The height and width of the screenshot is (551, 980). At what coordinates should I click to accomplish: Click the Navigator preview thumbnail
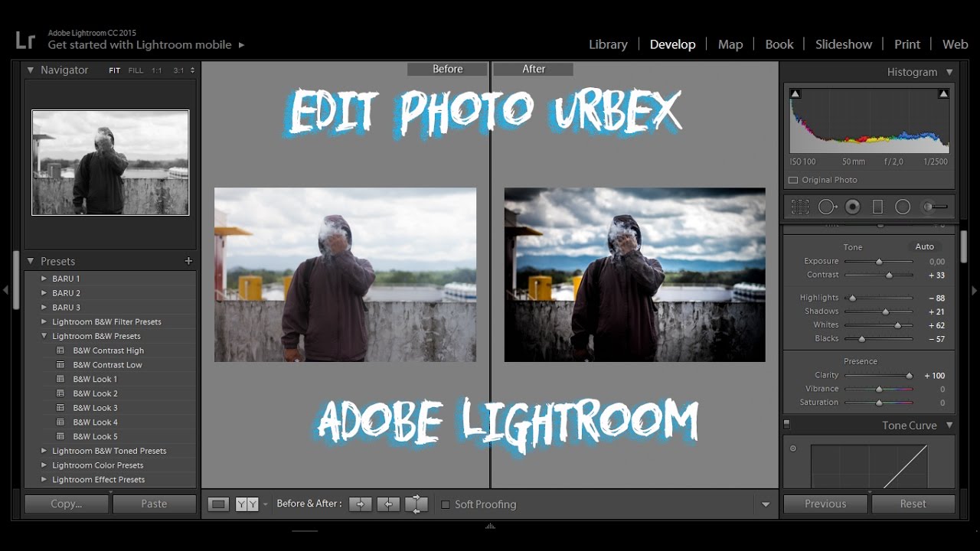coord(110,163)
